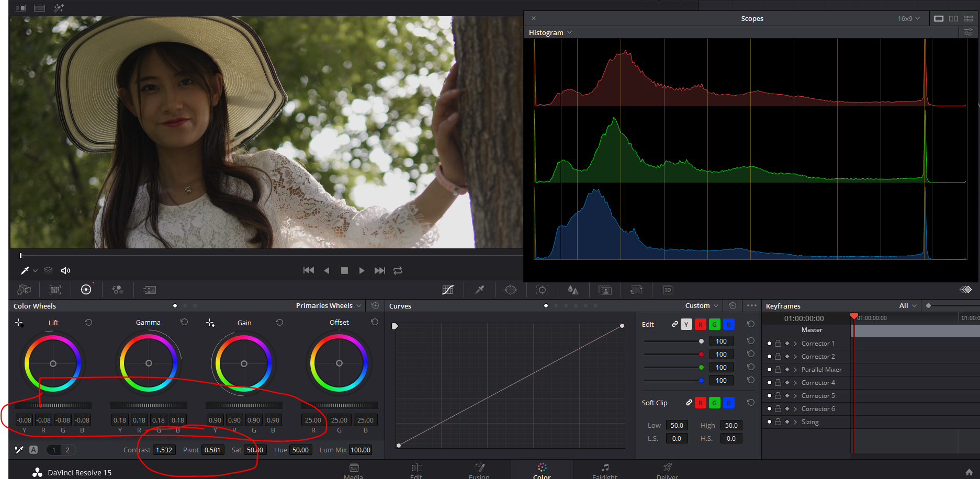Show page 2 of primary adjustments
980x479 pixels.
(67, 450)
